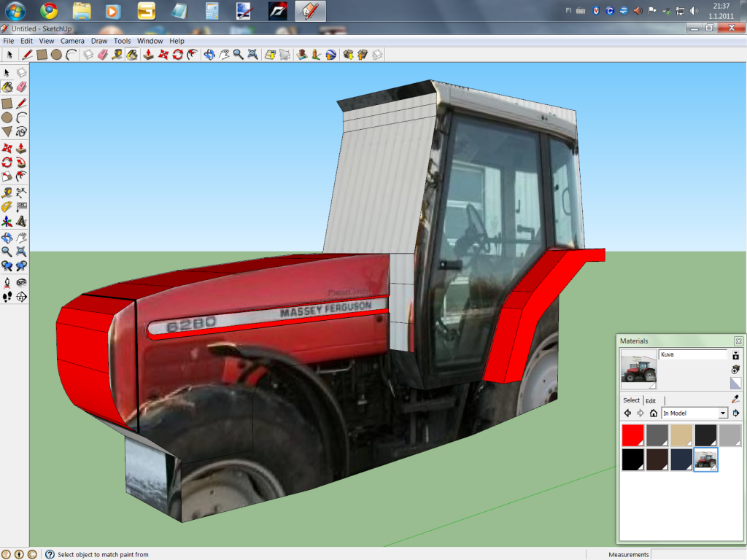This screenshot has height=560, width=747.
Task: Pick the Eraser in the left toolbar
Action: click(x=21, y=87)
